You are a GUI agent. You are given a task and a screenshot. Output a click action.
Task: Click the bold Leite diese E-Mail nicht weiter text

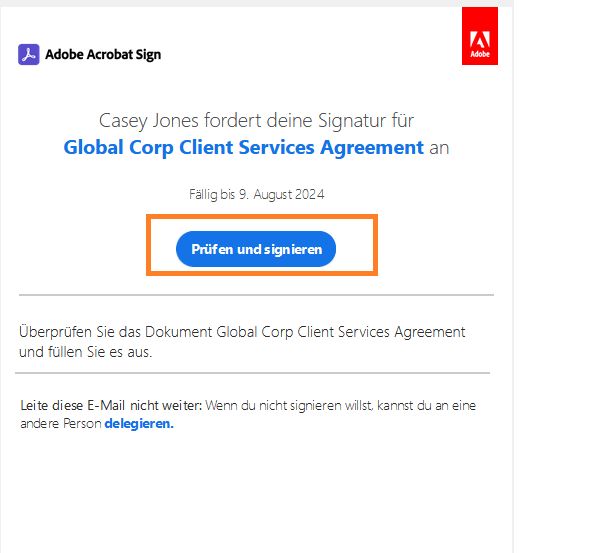pos(111,406)
